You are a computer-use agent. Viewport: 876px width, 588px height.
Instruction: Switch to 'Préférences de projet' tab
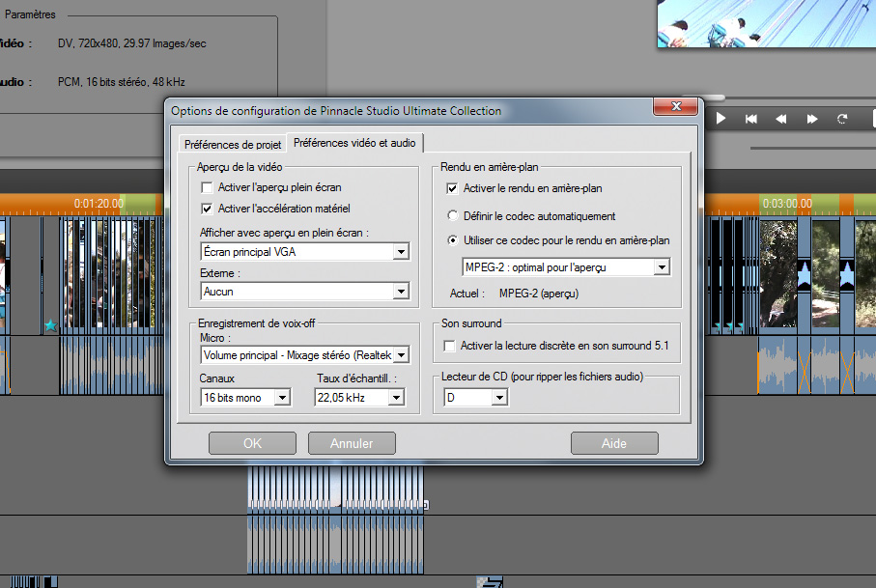(233, 144)
